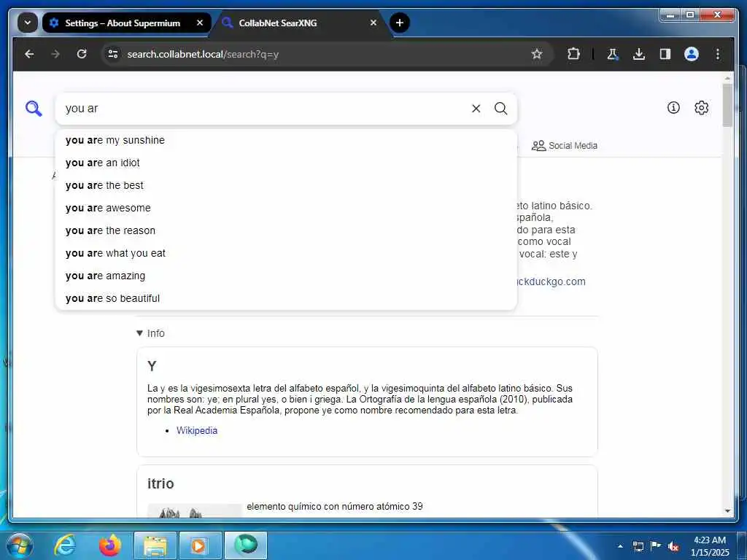
Task: Click the muted volume tray icon
Action: coord(673,546)
